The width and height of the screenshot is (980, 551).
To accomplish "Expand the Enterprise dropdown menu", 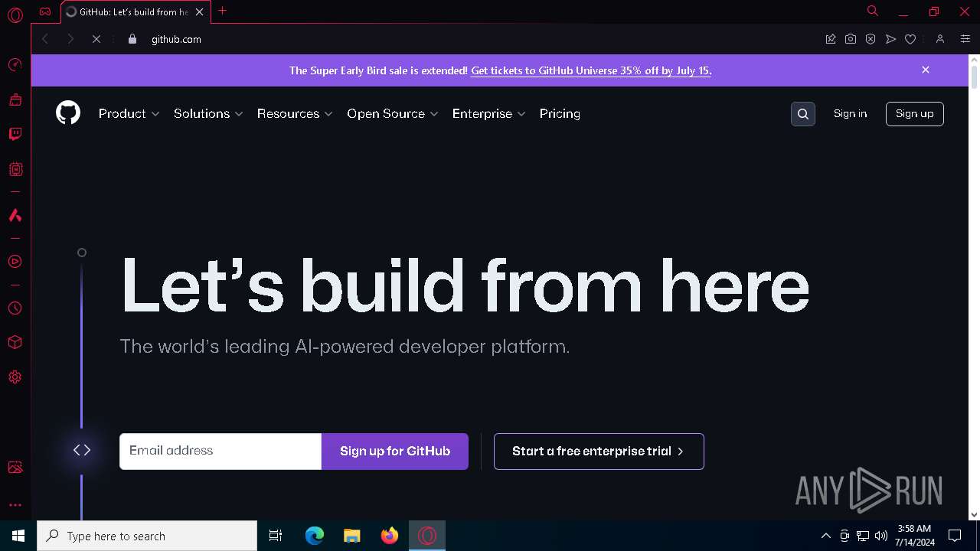I will (x=488, y=113).
